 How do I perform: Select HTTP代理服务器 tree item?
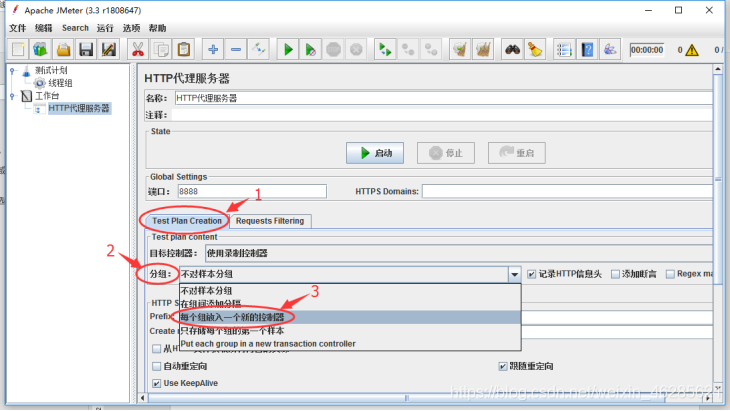79,108
